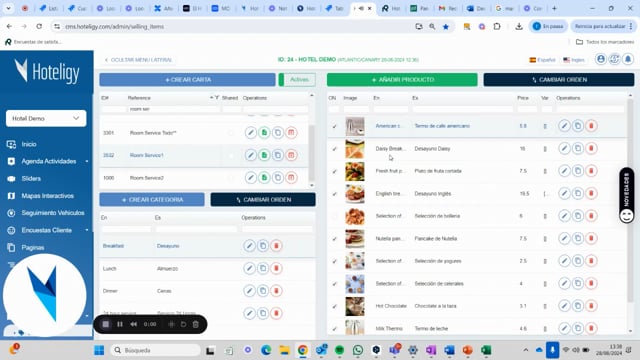Viewport: 640px width, 360px height.
Task: Toggle ON checkbox for American coffee
Action: click(335, 126)
